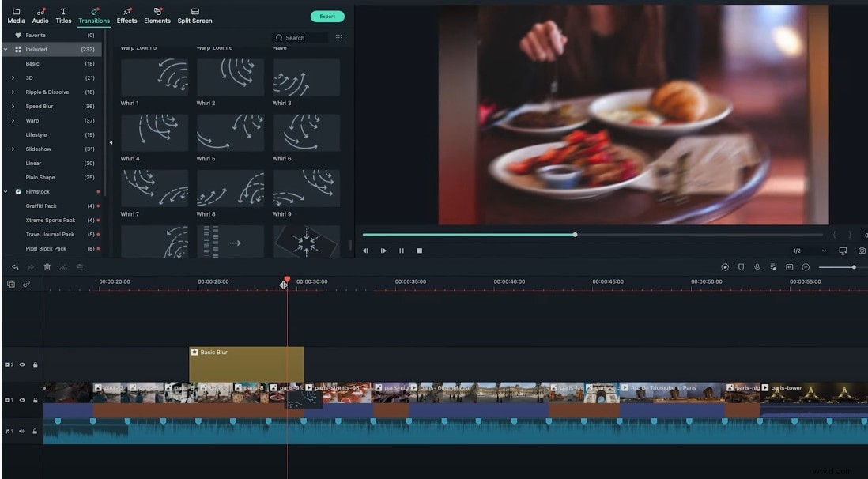Take a snapshot with the camera icon
The image size is (868, 479).
[862, 251]
